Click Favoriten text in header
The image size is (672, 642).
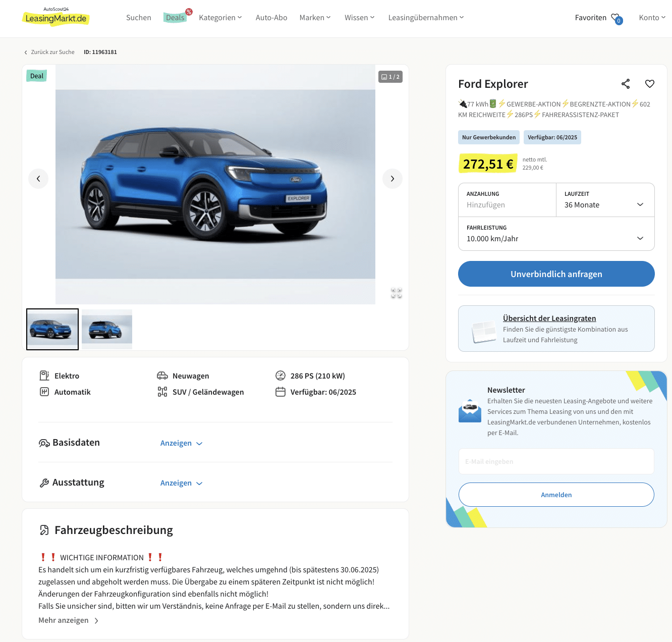591,18
